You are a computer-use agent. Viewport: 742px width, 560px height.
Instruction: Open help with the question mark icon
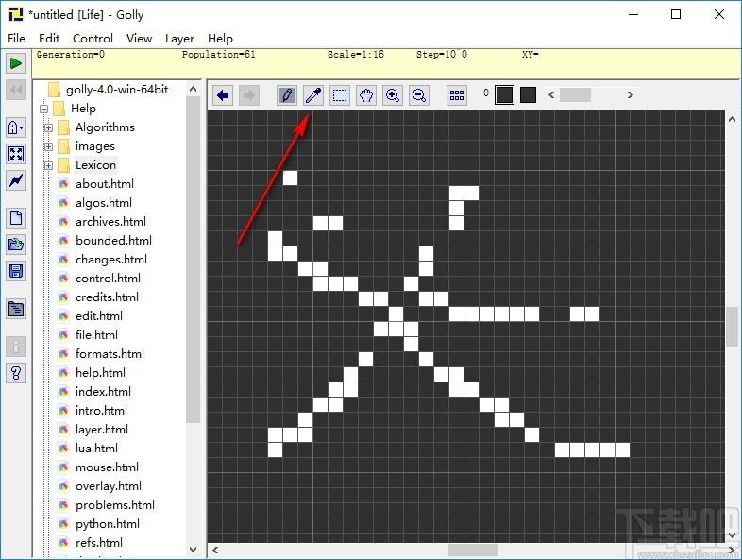[x=16, y=373]
